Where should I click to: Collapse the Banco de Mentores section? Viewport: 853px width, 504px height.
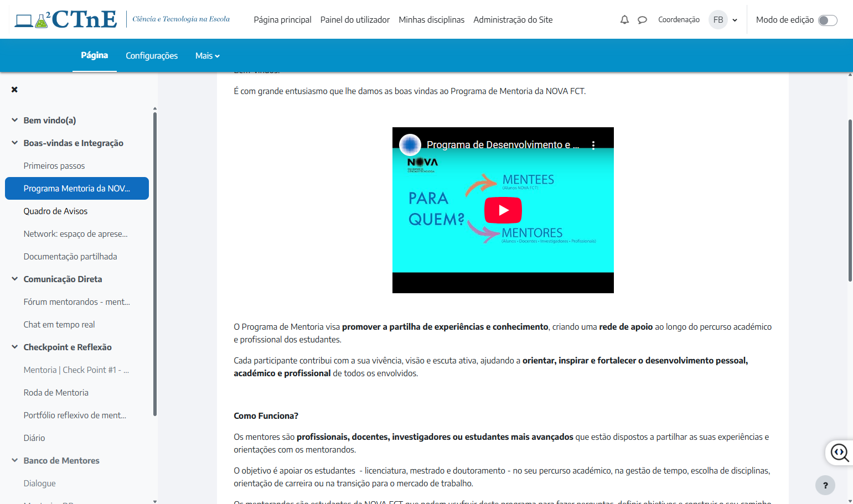pos(14,460)
